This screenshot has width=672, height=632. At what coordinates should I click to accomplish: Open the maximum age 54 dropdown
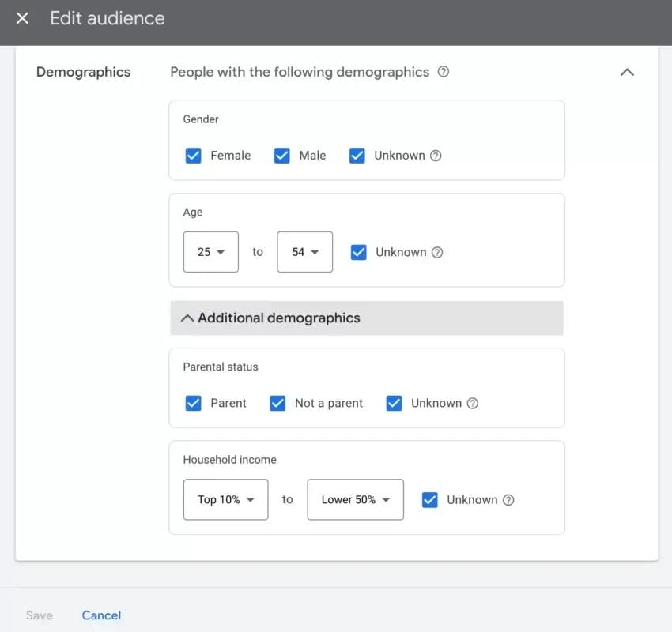[304, 252]
